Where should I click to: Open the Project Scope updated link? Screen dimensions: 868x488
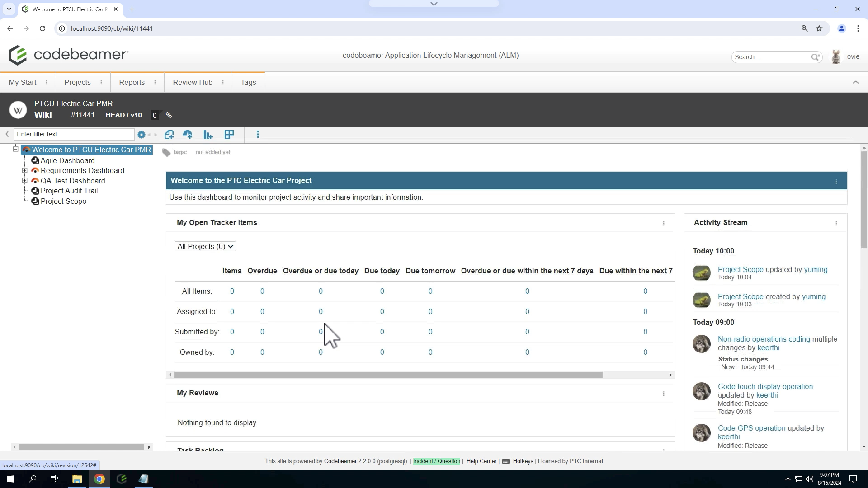[x=741, y=269]
